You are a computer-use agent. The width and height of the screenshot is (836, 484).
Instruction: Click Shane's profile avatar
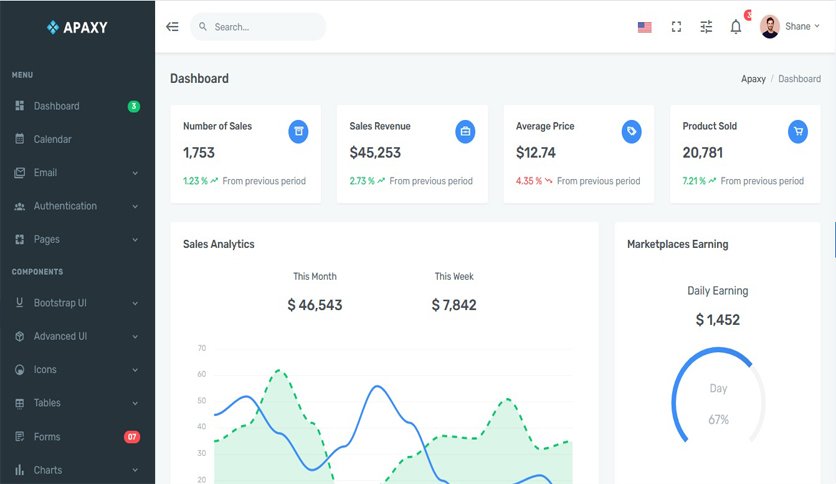pyautogui.click(x=769, y=27)
